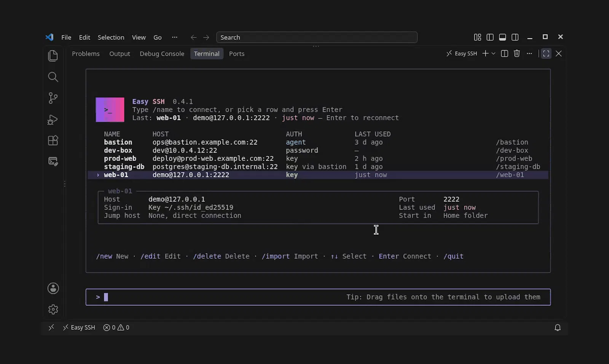Screen dimensions: 609x364
Task: Open the Extensions view
Action: click(53, 140)
